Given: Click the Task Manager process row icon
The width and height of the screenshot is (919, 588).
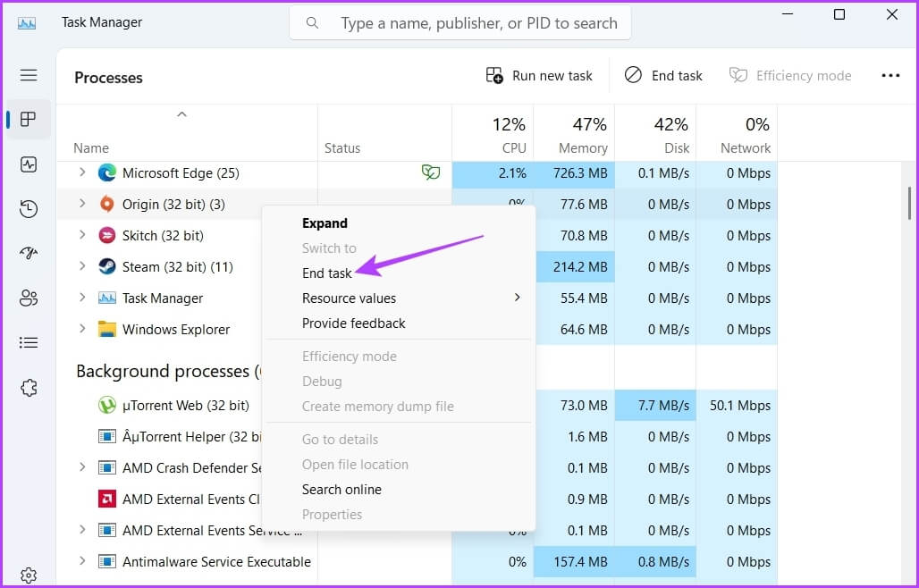Looking at the screenshot, I should (106, 298).
